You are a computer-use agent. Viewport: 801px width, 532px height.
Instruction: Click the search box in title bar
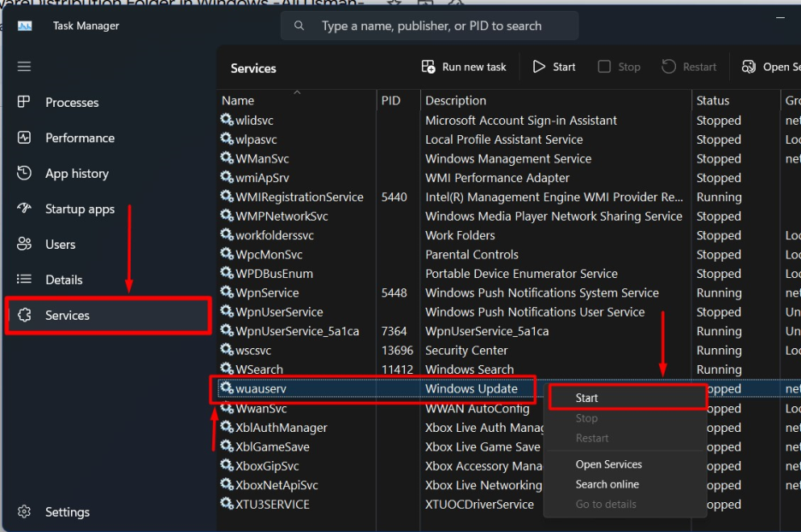coord(430,27)
